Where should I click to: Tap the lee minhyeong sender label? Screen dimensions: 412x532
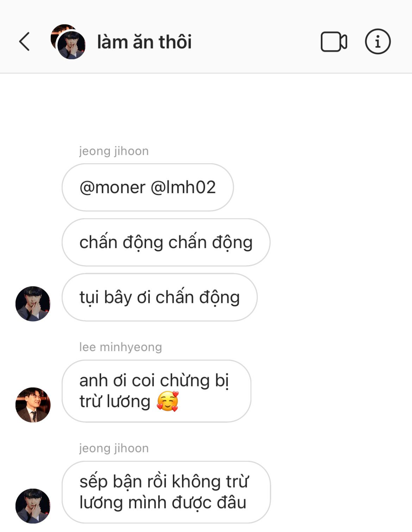tap(120, 347)
